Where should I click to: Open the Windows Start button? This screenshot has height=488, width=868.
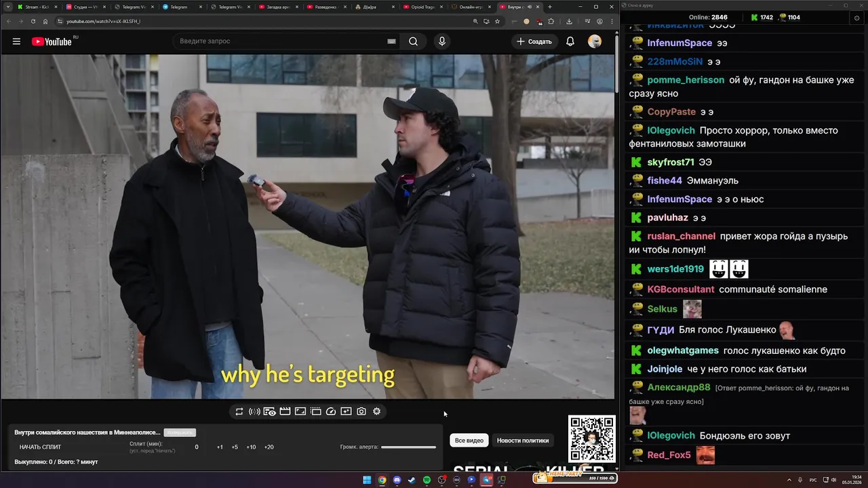pos(367,480)
